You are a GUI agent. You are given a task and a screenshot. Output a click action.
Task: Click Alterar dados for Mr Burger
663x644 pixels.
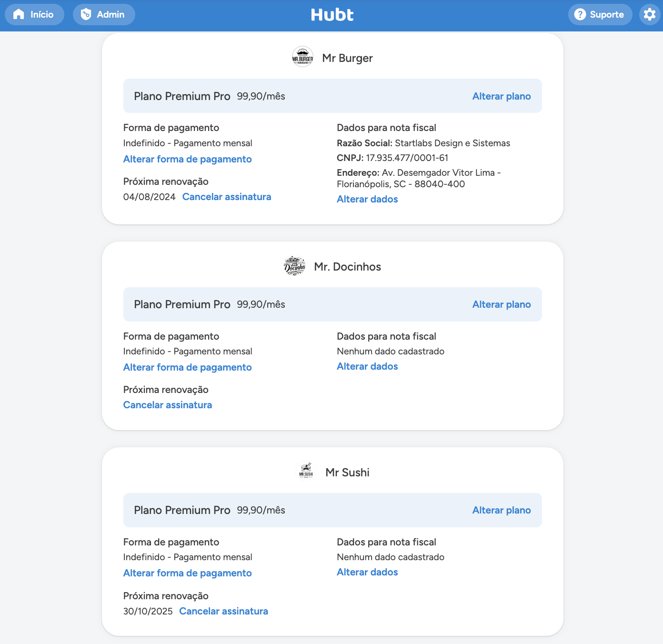(x=367, y=199)
